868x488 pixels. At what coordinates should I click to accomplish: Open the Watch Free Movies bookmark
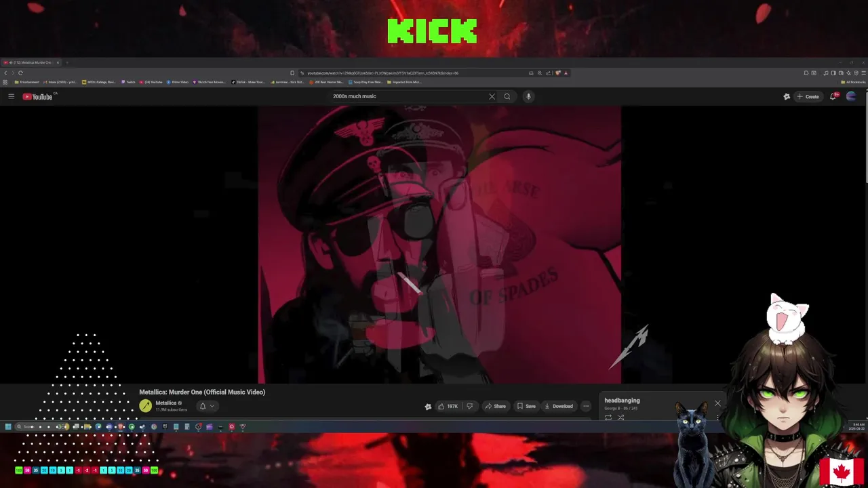(x=210, y=82)
